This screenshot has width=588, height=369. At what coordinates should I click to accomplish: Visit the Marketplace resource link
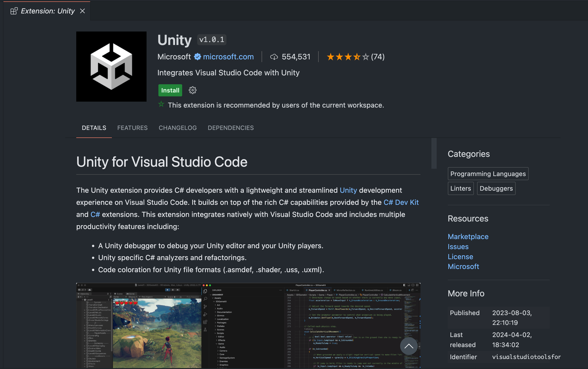pos(468,236)
